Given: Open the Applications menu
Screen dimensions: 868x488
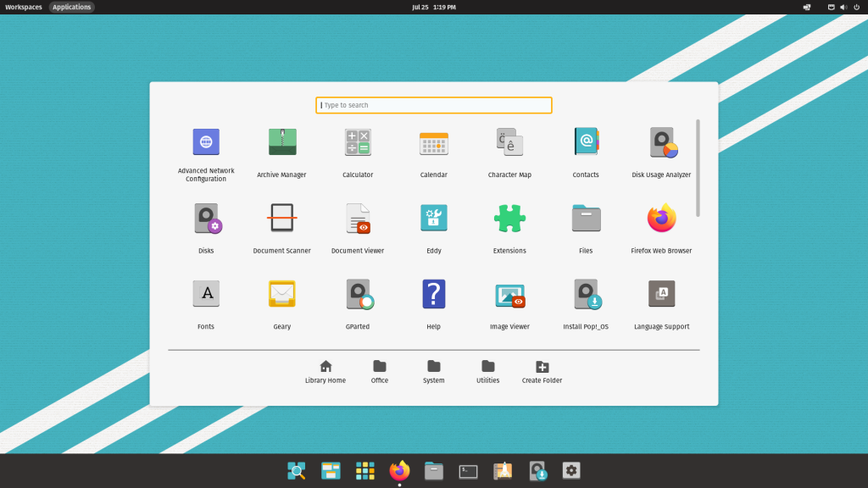Looking at the screenshot, I should tap(71, 7).
